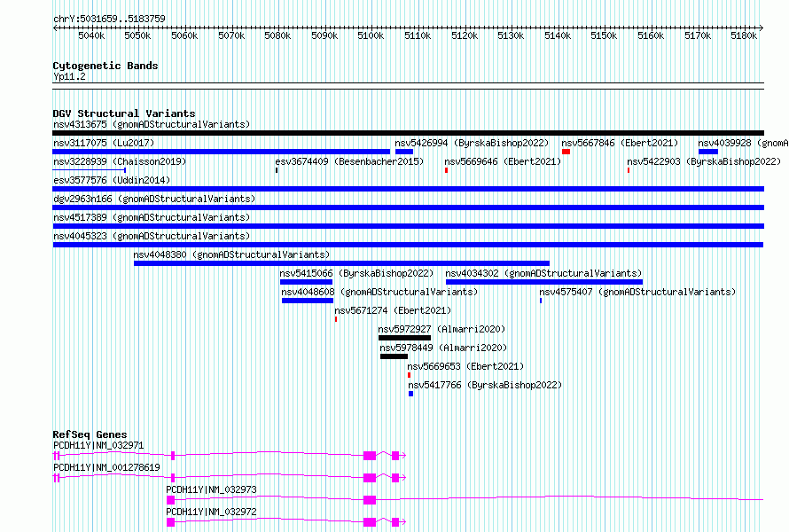Screen dimensions: 789x532
Task: Click nsv5669646 (Ebert2021) label
Action: (x=503, y=161)
